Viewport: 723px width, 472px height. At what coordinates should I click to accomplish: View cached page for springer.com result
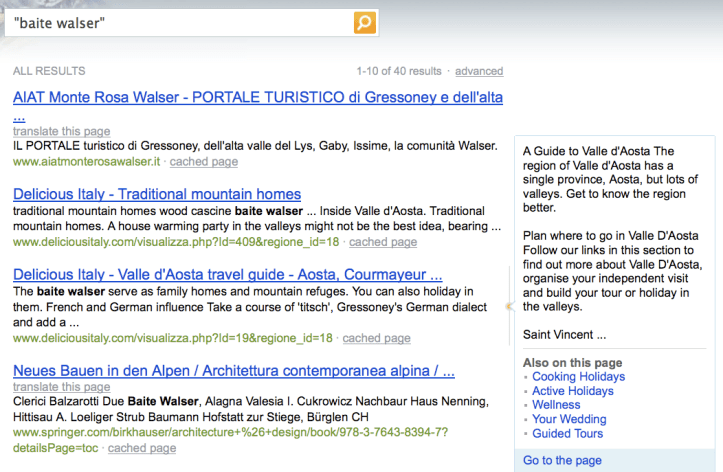coord(142,448)
